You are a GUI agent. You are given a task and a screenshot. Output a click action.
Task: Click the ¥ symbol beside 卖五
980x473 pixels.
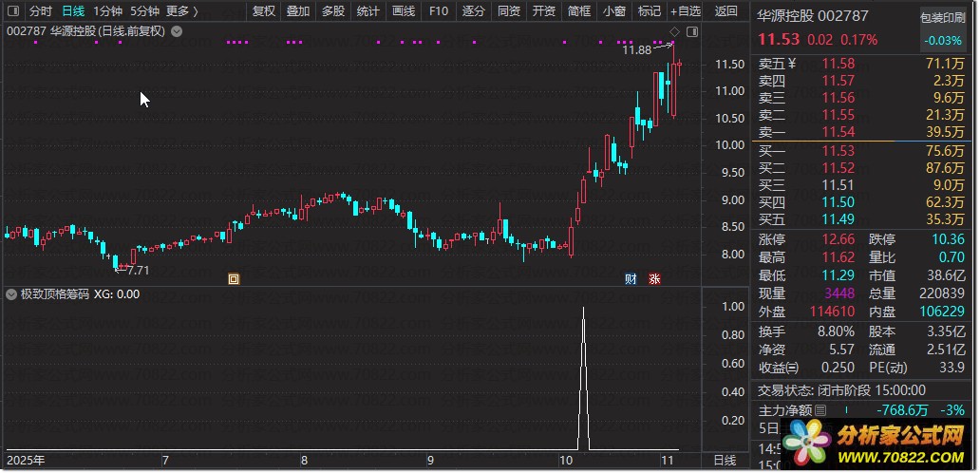[x=792, y=63]
